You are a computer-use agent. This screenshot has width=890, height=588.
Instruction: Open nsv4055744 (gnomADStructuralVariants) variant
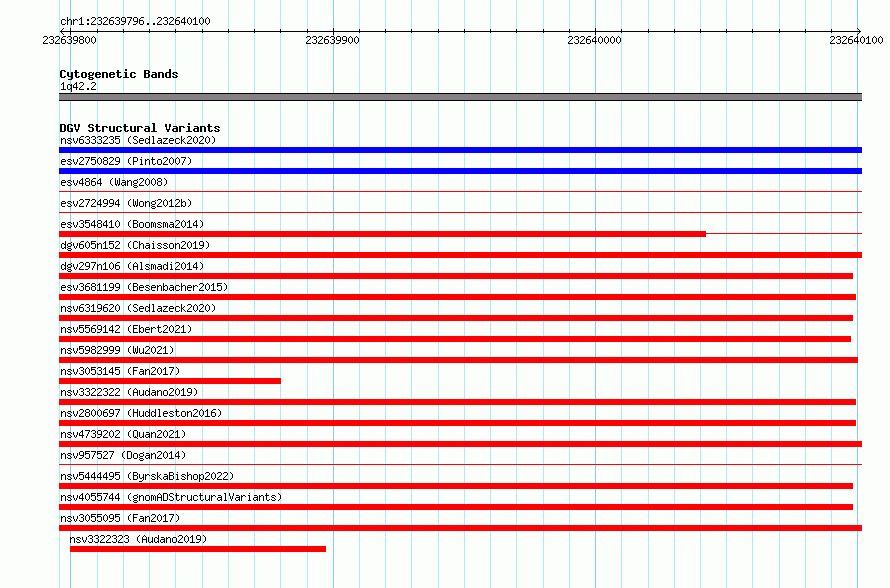pos(171,497)
